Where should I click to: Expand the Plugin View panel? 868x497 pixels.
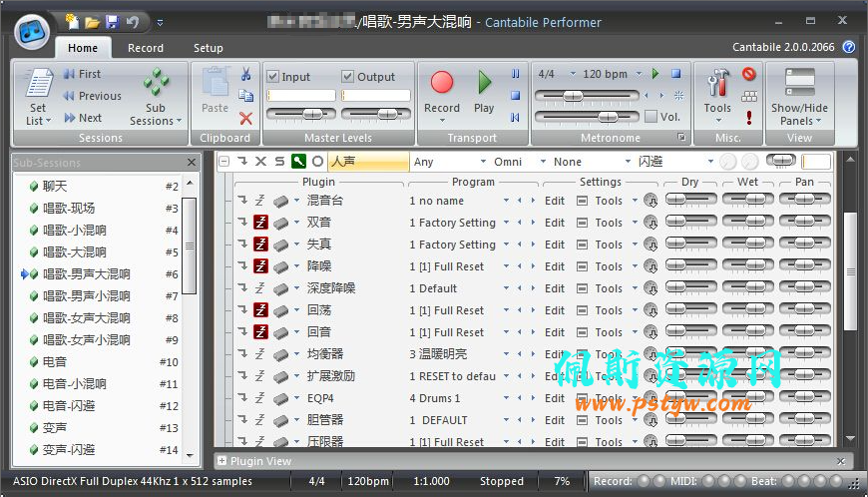pyautogui.click(x=221, y=460)
